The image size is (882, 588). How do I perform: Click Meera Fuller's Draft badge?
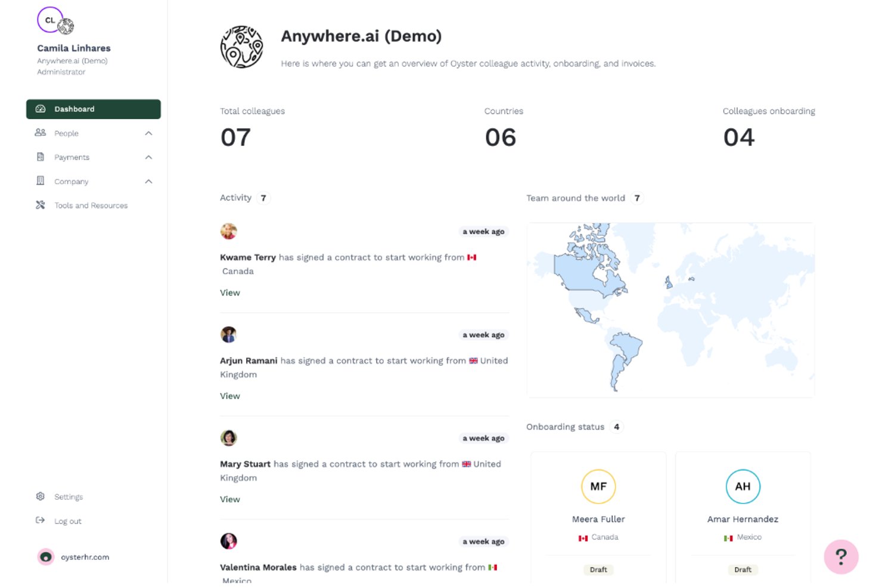coord(598,570)
